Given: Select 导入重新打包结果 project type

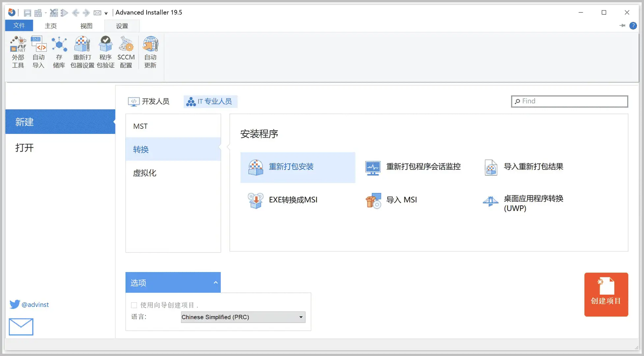Looking at the screenshot, I should click(x=524, y=167).
